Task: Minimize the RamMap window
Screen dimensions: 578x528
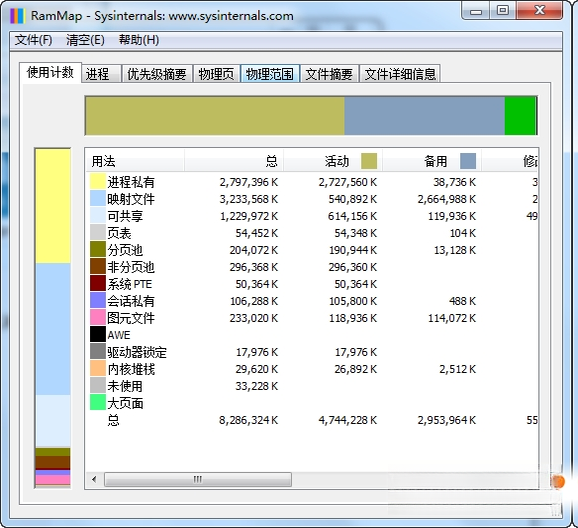Action: (476, 11)
